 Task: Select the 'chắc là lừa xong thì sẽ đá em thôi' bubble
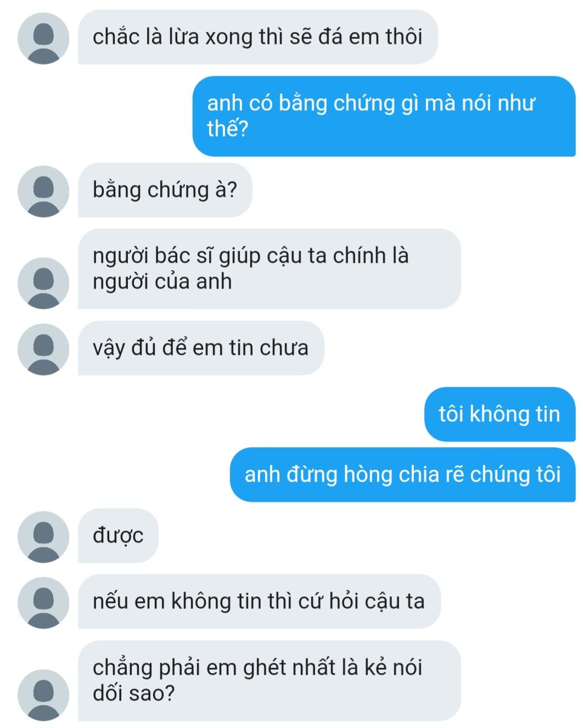pyautogui.click(x=257, y=37)
